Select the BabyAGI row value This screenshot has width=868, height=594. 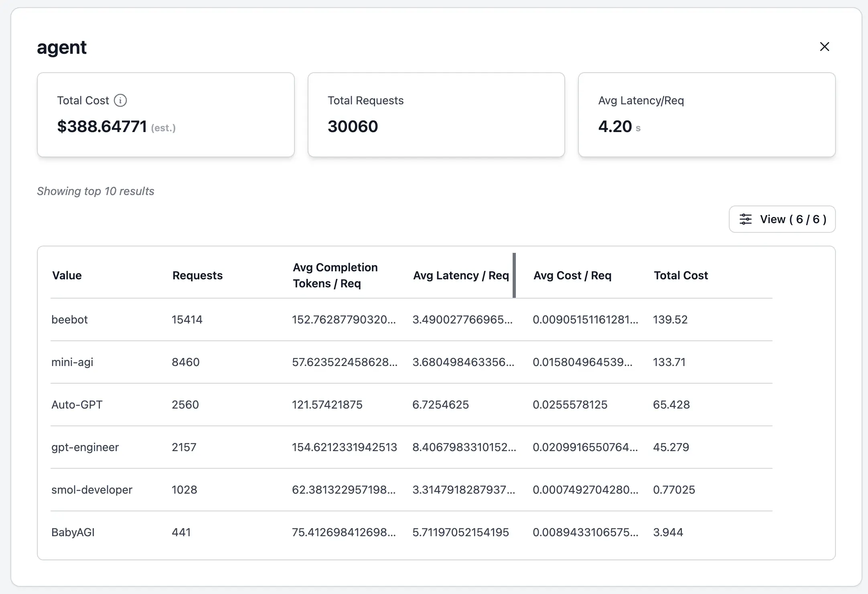[x=73, y=532]
